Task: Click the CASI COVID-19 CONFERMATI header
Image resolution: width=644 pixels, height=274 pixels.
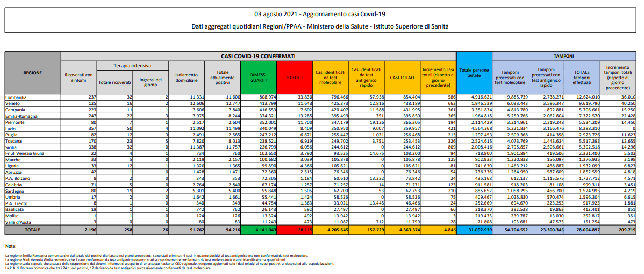Action: pyautogui.click(x=258, y=55)
